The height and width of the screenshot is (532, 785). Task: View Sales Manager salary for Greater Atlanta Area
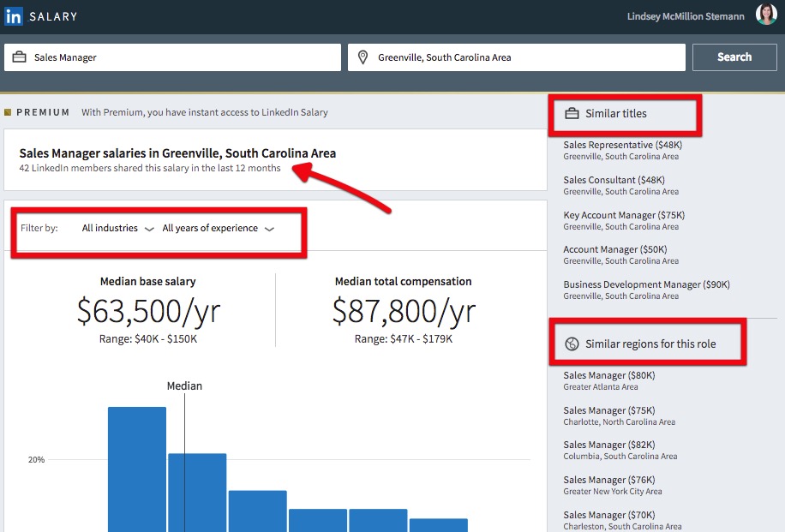click(x=608, y=375)
